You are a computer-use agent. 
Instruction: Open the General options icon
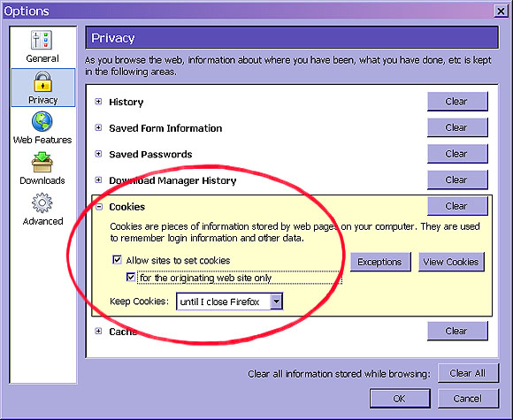(42, 40)
